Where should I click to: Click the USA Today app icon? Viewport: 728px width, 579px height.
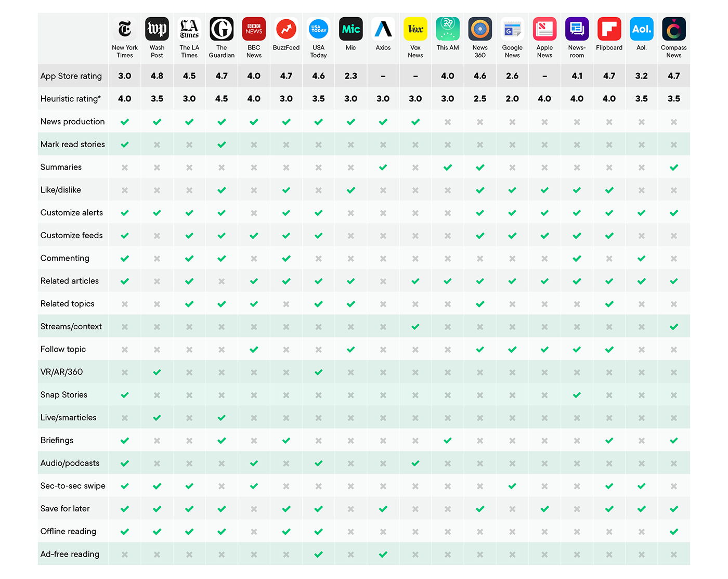coord(318,29)
